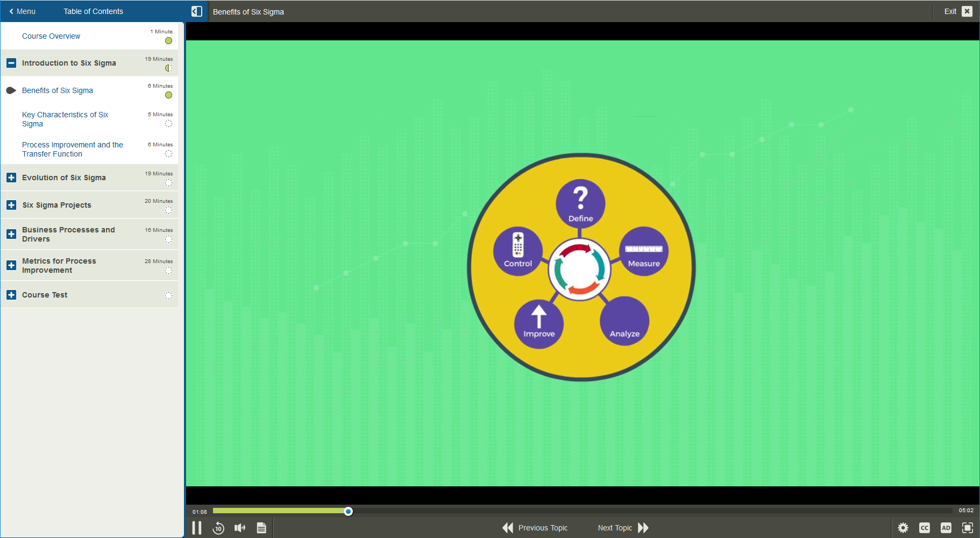The height and width of the screenshot is (538, 980).
Task: Go back to the Menu
Action: (22, 11)
